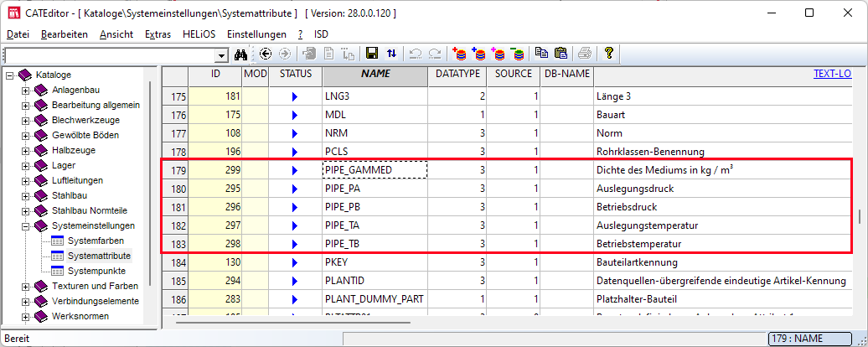Image resolution: width=868 pixels, height=347 pixels.
Task: Click the CATEditor app icon in title bar
Action: [x=13, y=13]
